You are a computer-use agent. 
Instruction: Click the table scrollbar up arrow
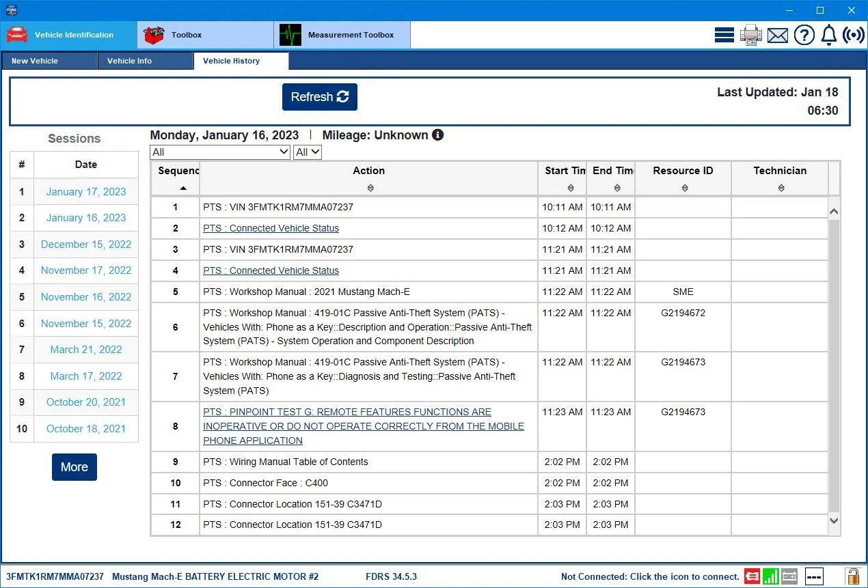[834, 212]
